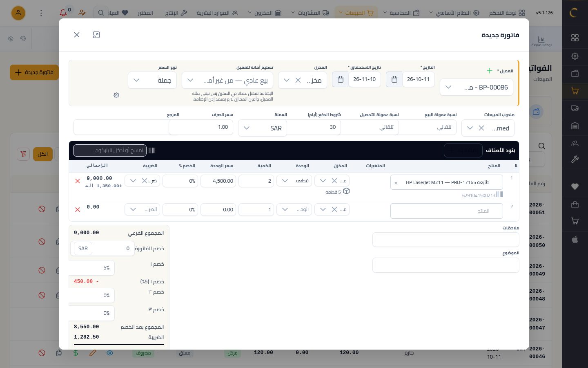Open the customer BP-00086 dropdown
Viewport: 588px width, 368px height.
pos(477,87)
